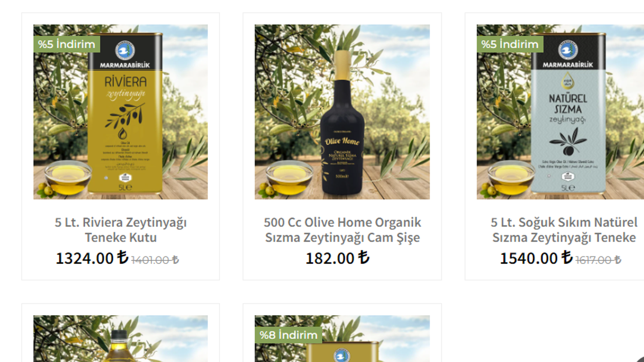Select the %8 İndirim discount badge
The height and width of the screenshot is (362, 644).
pyautogui.click(x=288, y=335)
